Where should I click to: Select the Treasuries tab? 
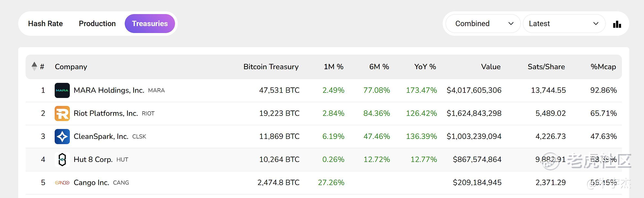point(150,24)
